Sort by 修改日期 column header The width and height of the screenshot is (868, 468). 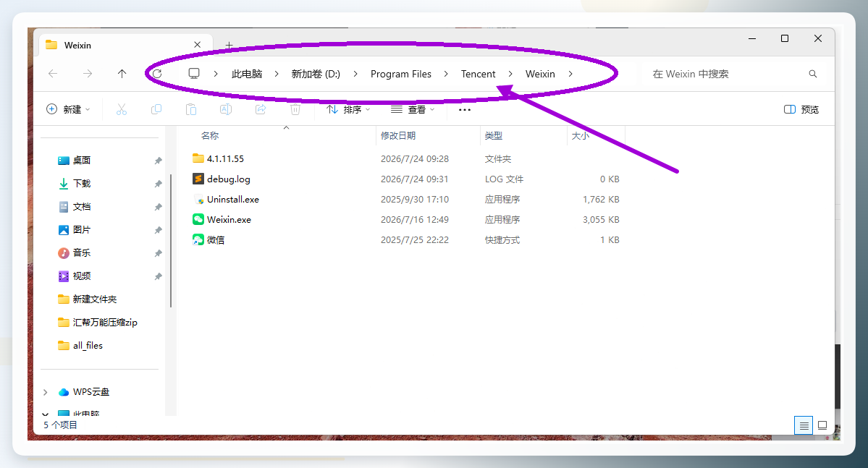397,135
